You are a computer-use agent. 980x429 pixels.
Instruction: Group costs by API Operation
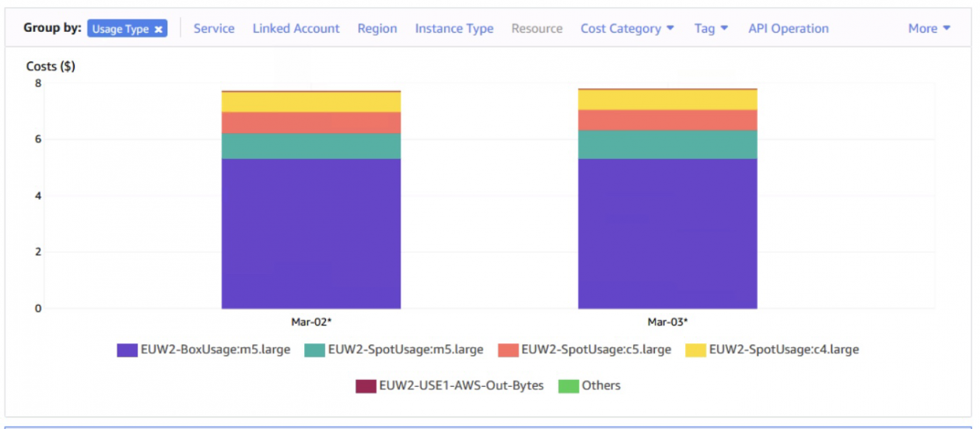pos(789,28)
